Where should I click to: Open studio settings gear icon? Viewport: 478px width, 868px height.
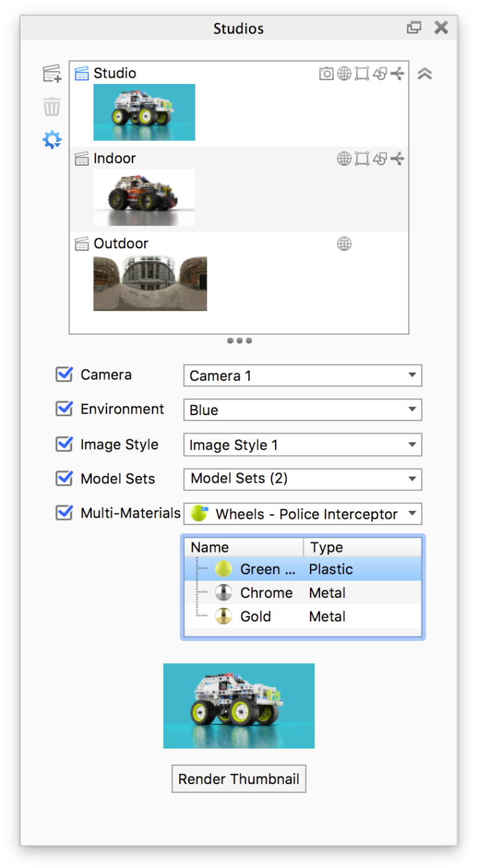(x=52, y=139)
